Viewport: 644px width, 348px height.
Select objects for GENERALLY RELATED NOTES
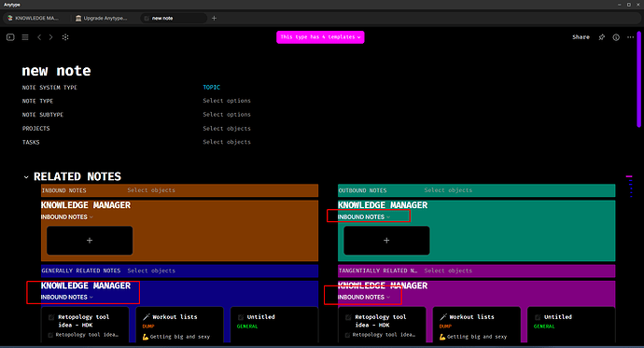pyautogui.click(x=151, y=271)
